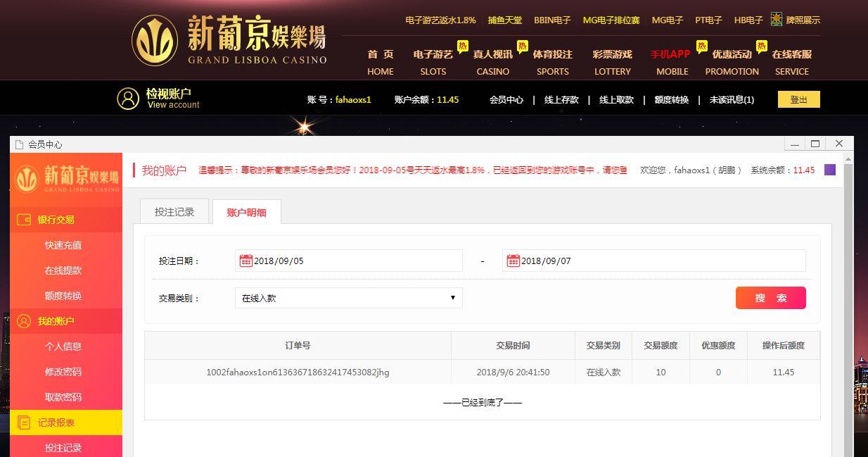The image size is (868, 457).
Task: Select 修改密码 in sidebar
Action: pos(63,372)
